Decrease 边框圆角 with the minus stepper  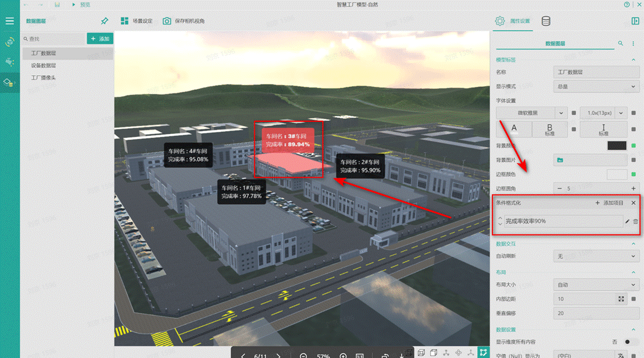coord(559,188)
